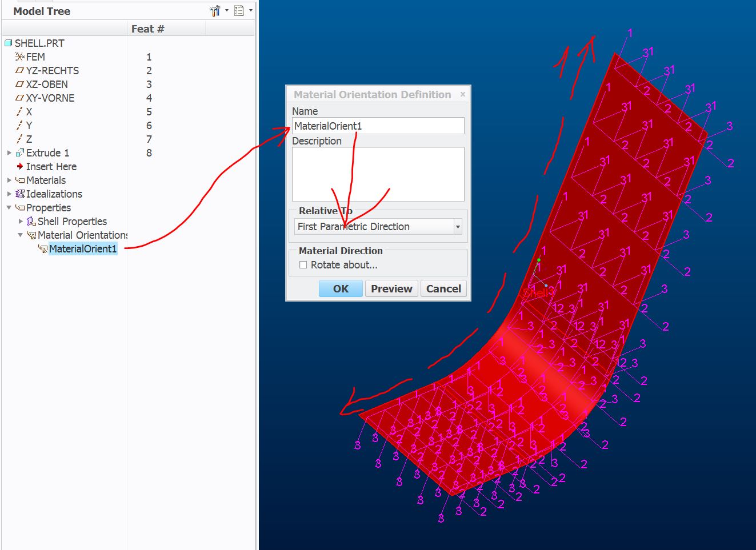
Task: Open the Relative To dropdown
Action: tap(457, 226)
